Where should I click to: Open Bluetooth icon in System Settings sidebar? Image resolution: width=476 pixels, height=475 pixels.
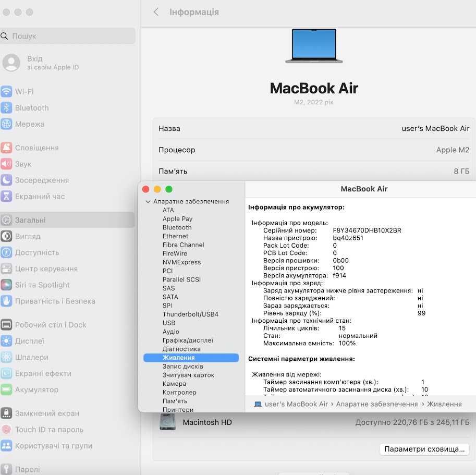pos(6,108)
